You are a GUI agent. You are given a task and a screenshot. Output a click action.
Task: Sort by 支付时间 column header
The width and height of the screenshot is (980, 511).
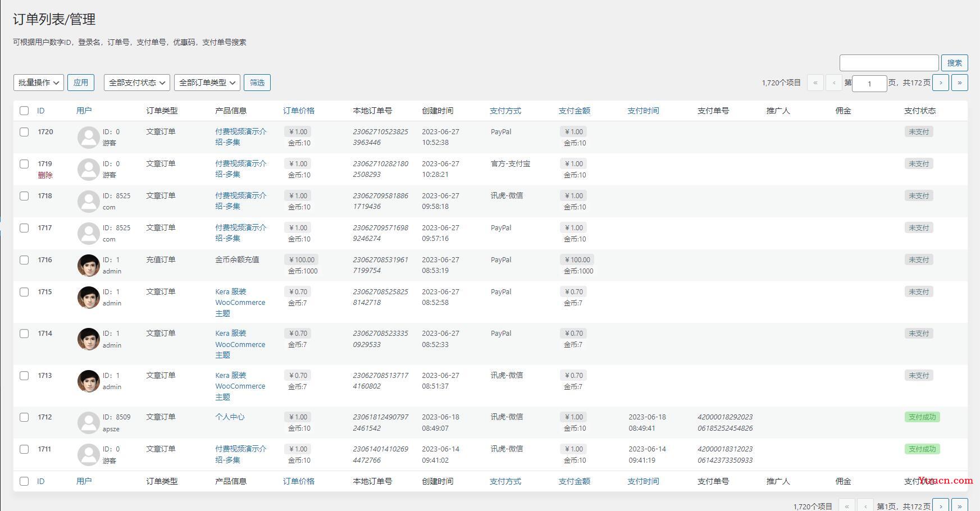pos(643,111)
